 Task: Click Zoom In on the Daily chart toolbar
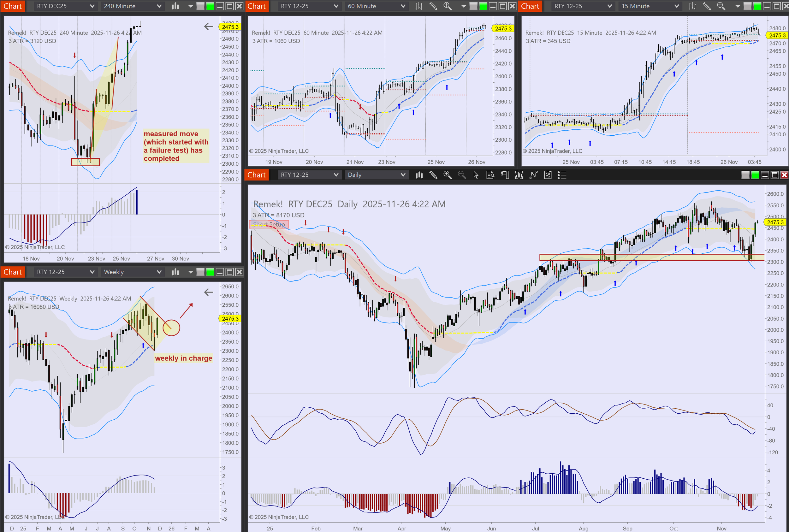point(447,175)
